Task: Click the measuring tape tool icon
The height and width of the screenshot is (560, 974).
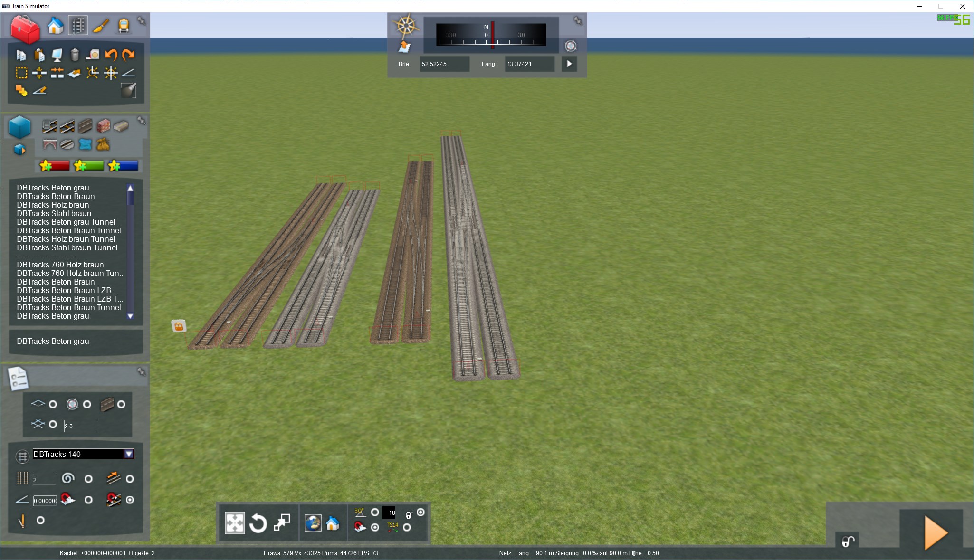Action: (x=93, y=55)
